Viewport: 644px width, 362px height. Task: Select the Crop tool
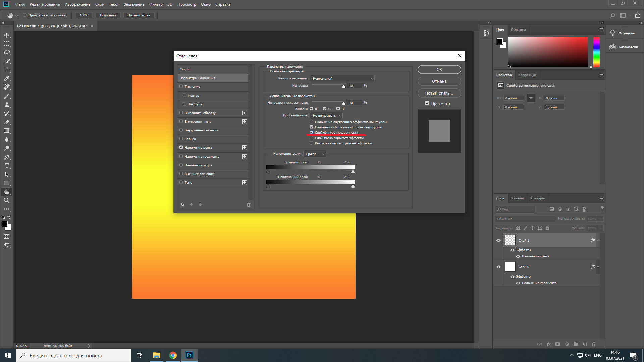pyautogui.click(x=7, y=70)
